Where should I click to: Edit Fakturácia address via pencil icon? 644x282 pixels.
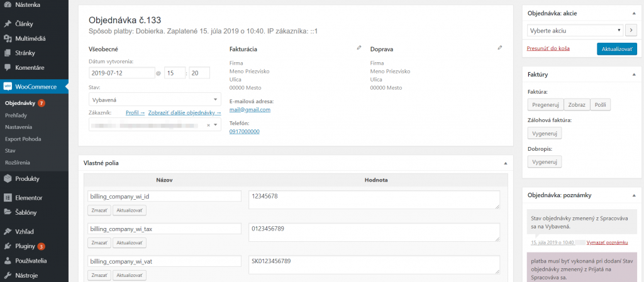click(x=359, y=48)
